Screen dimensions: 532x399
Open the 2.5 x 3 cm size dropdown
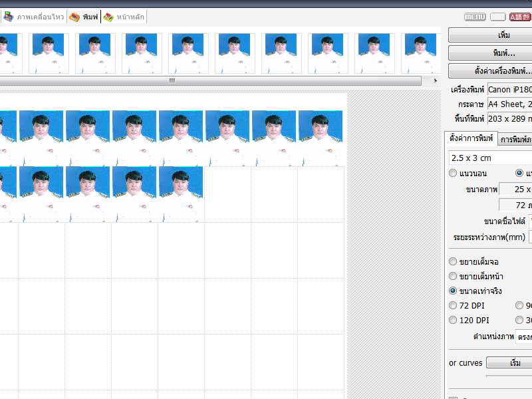coord(490,158)
